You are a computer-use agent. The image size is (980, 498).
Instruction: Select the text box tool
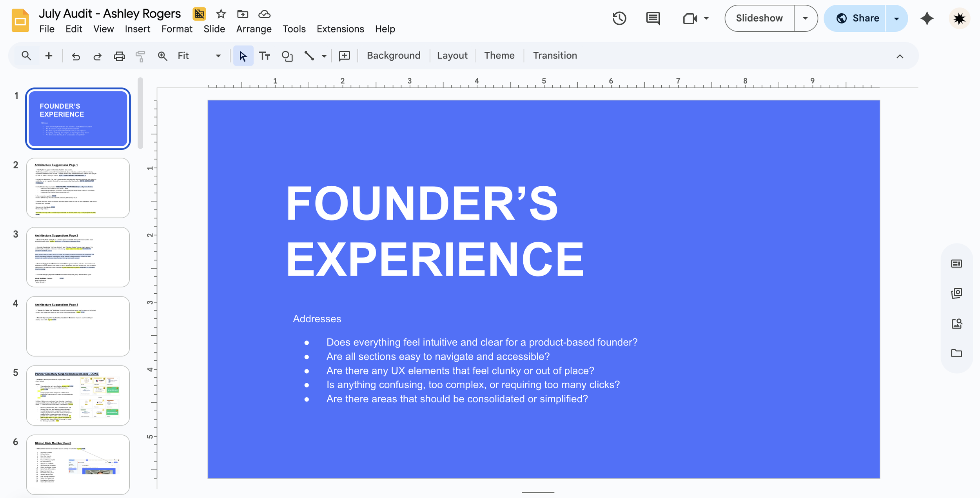coord(265,56)
